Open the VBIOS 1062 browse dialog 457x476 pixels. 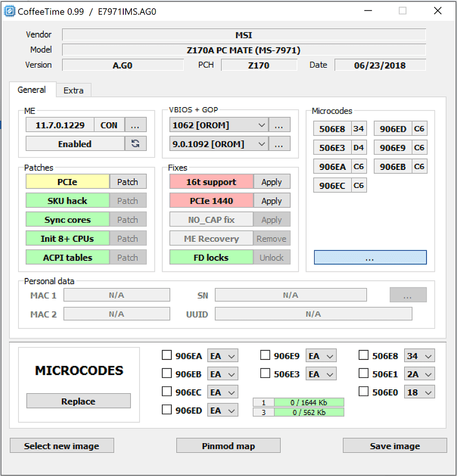tap(279, 125)
